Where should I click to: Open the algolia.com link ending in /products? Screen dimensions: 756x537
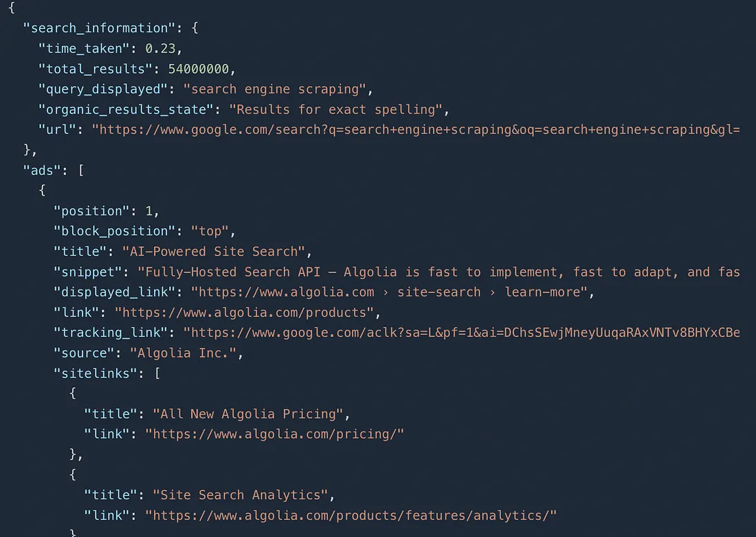[x=247, y=312]
